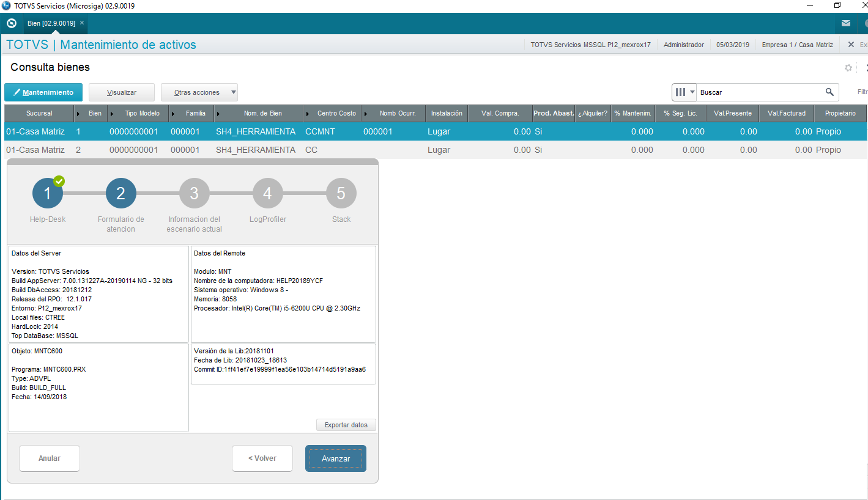Screen dimensions: 868x500
Task: Click the Visualizar button
Action: (x=122, y=92)
